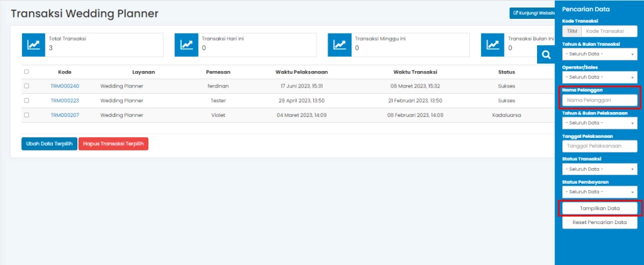Click the Total Transaksi chart icon

click(33, 45)
